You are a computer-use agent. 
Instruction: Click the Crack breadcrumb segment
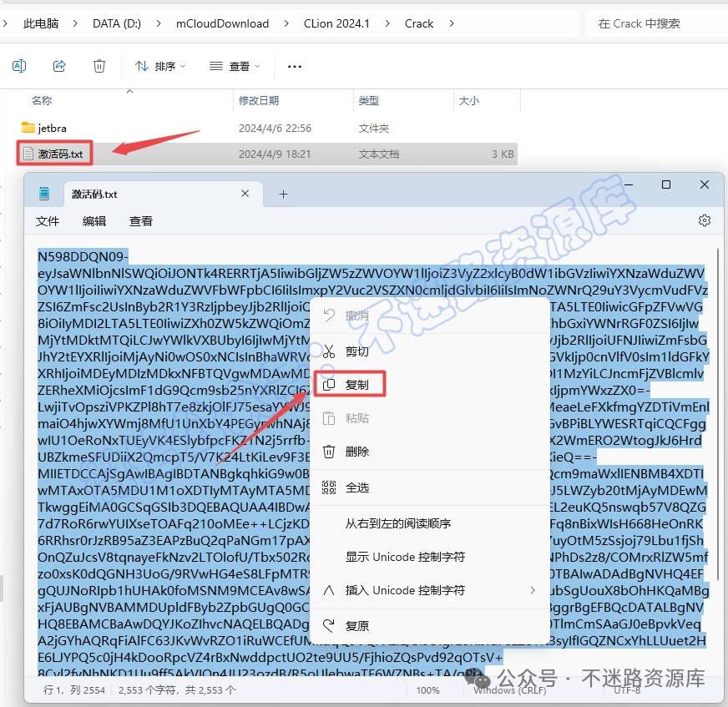pyautogui.click(x=419, y=23)
